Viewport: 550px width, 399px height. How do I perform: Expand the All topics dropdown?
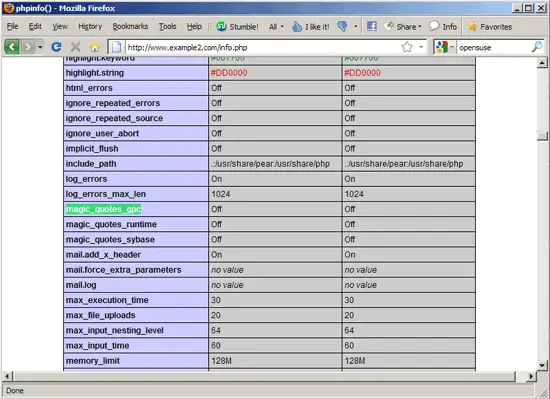(x=276, y=27)
